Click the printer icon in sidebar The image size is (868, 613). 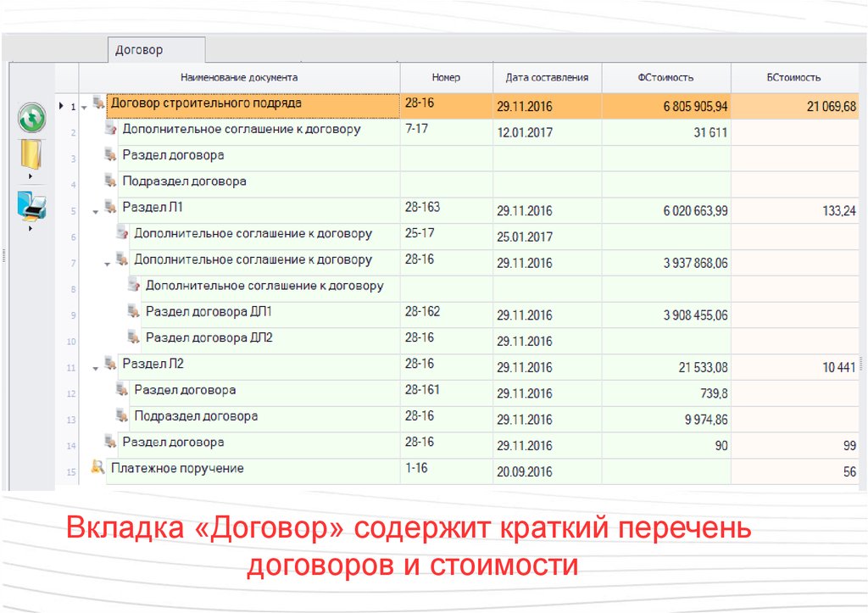coord(31,205)
